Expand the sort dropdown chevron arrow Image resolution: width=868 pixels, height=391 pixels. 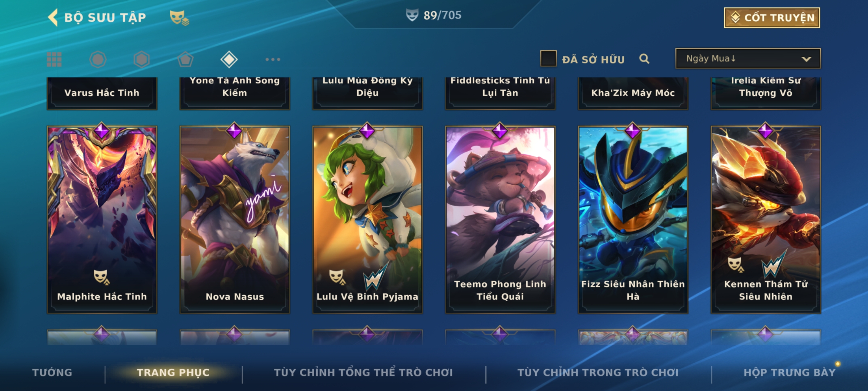coord(806,59)
